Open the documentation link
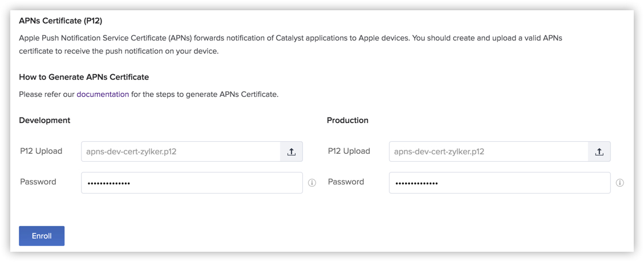 103,94
